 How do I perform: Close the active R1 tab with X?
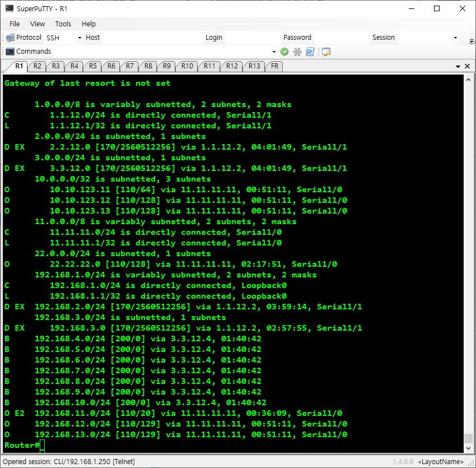468,66
